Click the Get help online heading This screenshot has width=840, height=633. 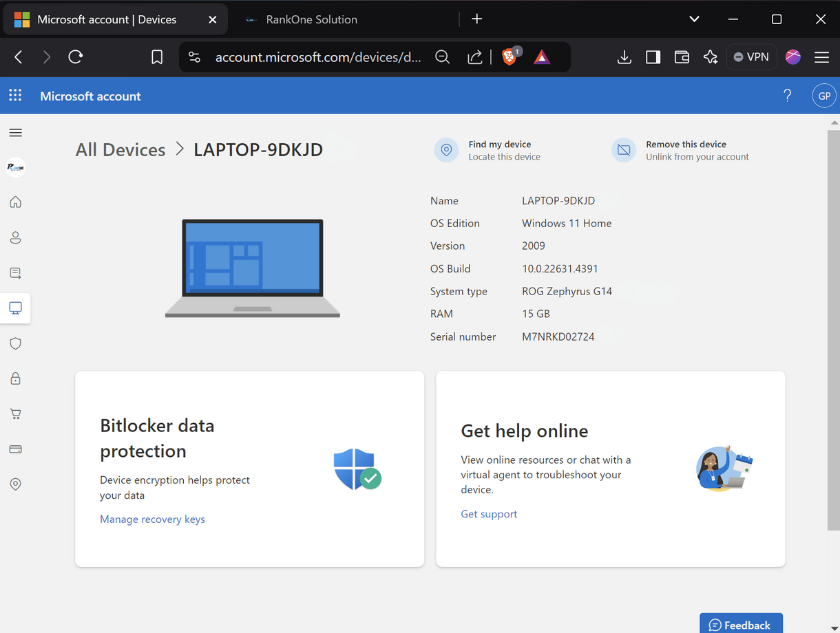pyautogui.click(x=524, y=431)
